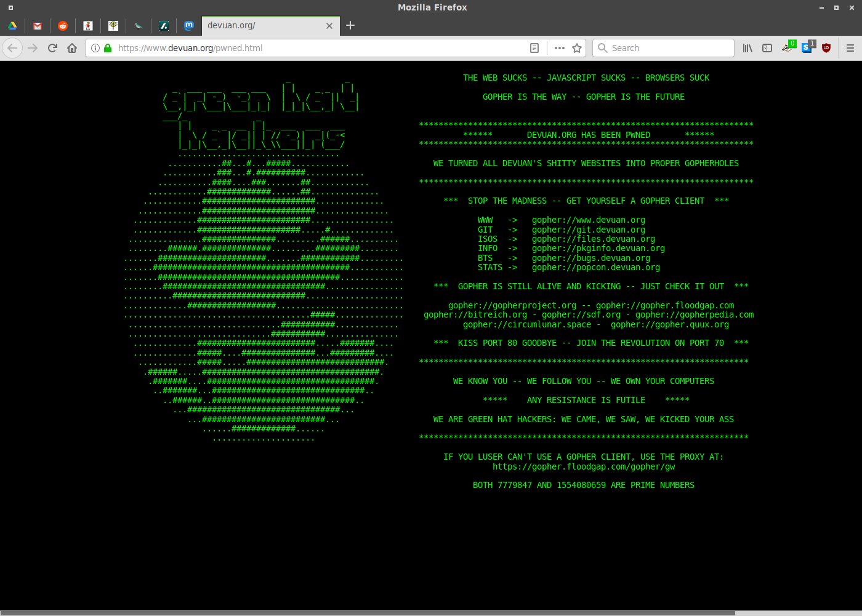Click the ISOS label in the gopher list

(x=488, y=239)
